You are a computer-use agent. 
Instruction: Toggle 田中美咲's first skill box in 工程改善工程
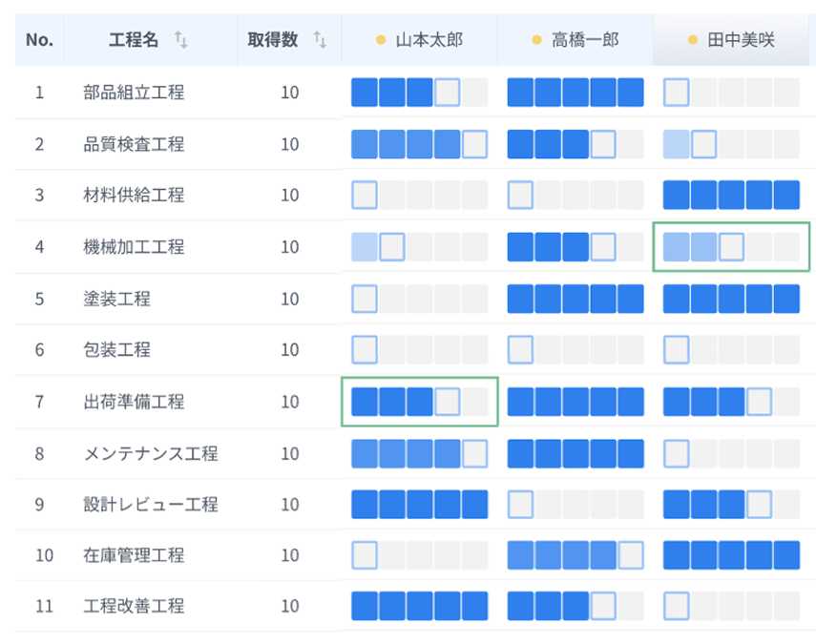(677, 606)
